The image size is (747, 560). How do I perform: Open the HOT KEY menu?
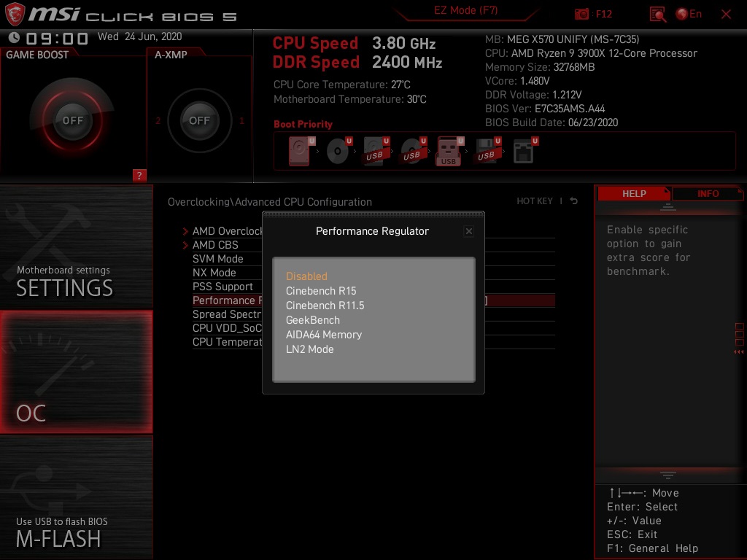click(x=535, y=201)
